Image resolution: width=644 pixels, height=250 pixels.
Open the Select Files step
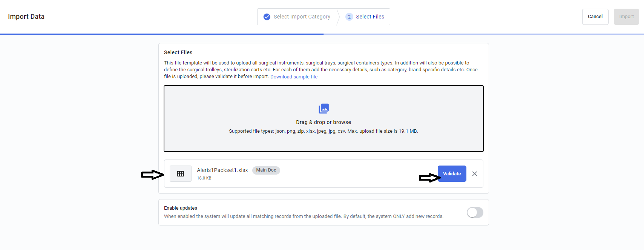(x=365, y=17)
